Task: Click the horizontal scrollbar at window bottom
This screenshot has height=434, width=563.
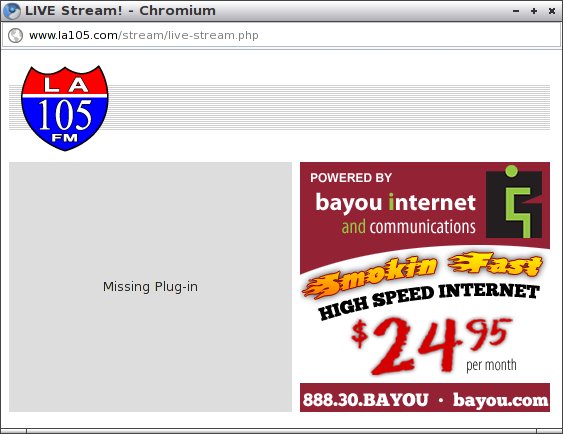Action: click(282, 431)
